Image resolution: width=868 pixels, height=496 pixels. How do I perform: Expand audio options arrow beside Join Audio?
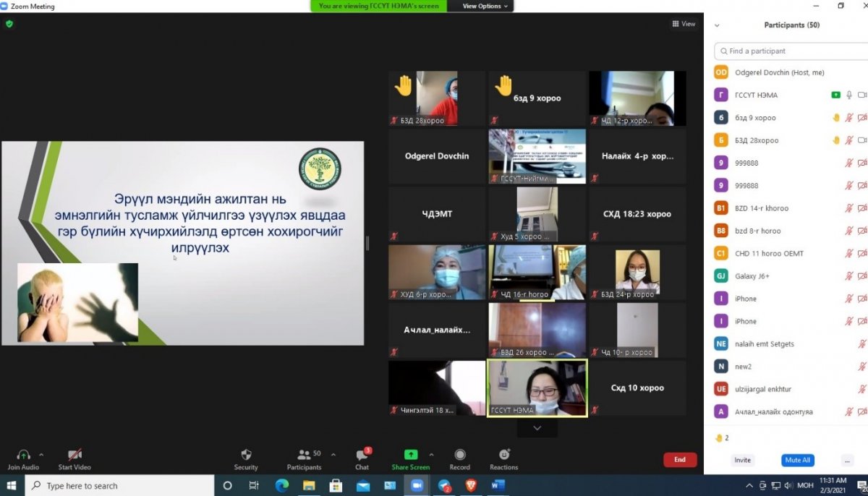coord(41,455)
